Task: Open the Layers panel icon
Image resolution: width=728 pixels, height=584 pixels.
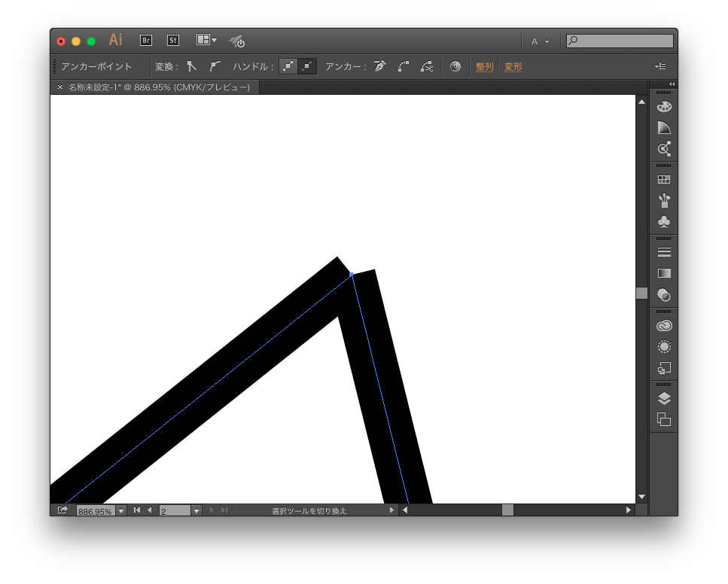Action: 664,398
